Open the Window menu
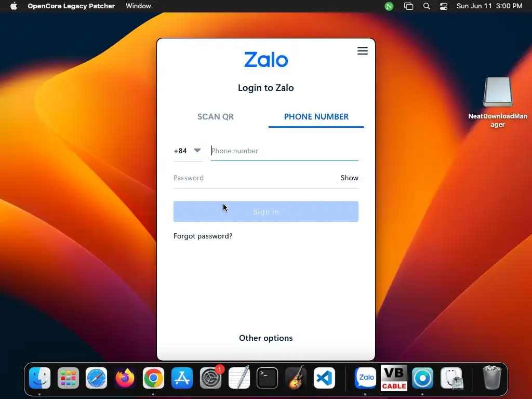This screenshot has width=532, height=399. pyautogui.click(x=138, y=6)
